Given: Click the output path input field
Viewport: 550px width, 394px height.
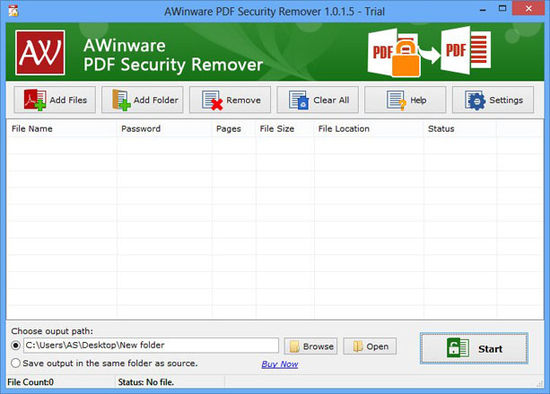Looking at the screenshot, I should click(151, 345).
